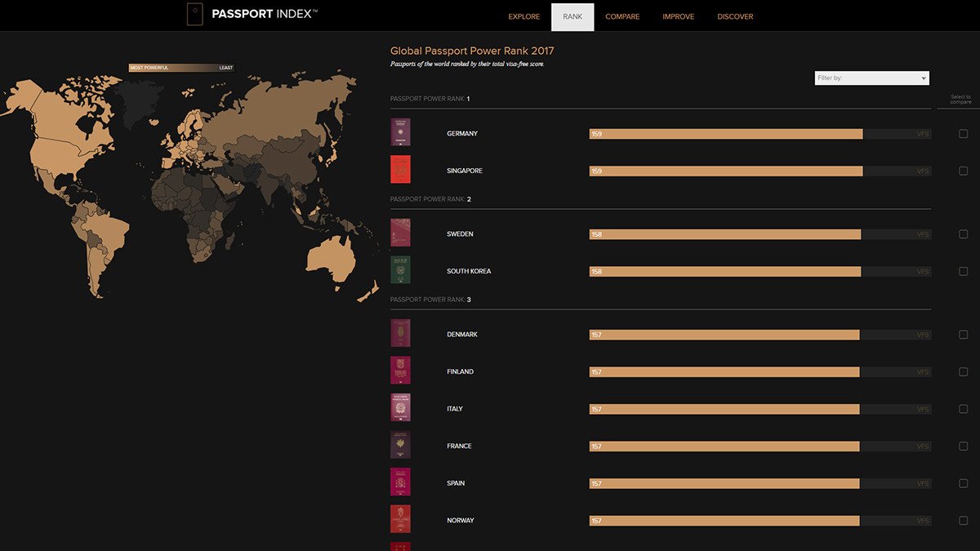Tick the compare checkbox for Germany

[963, 134]
